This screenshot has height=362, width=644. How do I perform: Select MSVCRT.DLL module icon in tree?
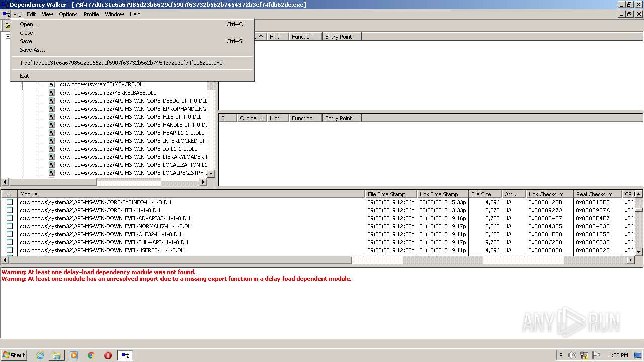coord(52,84)
